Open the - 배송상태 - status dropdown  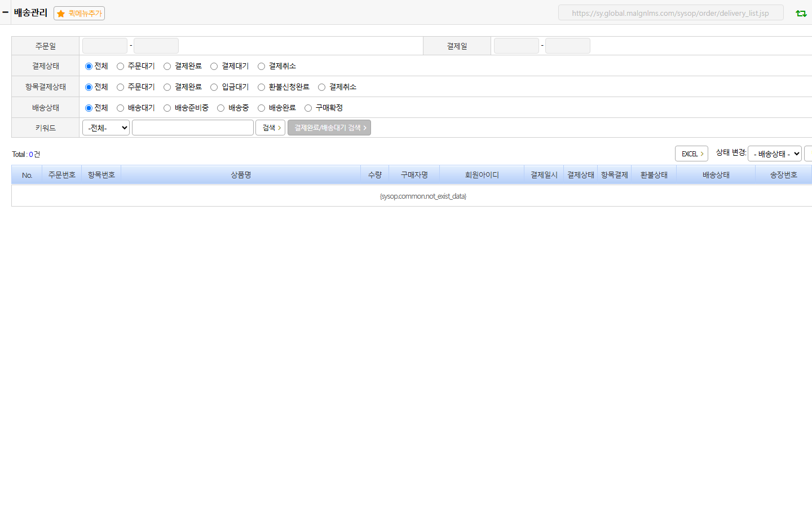click(775, 154)
